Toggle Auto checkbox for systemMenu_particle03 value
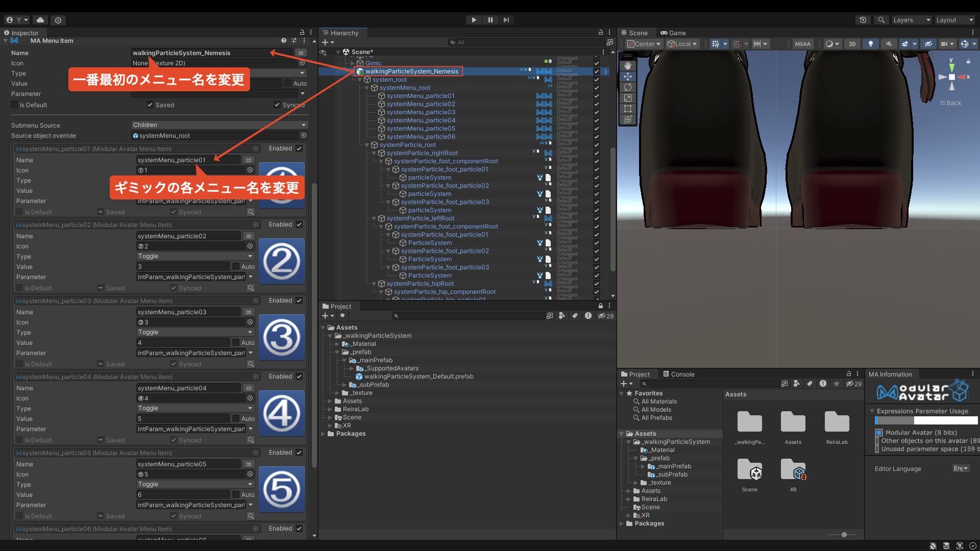 (x=236, y=343)
